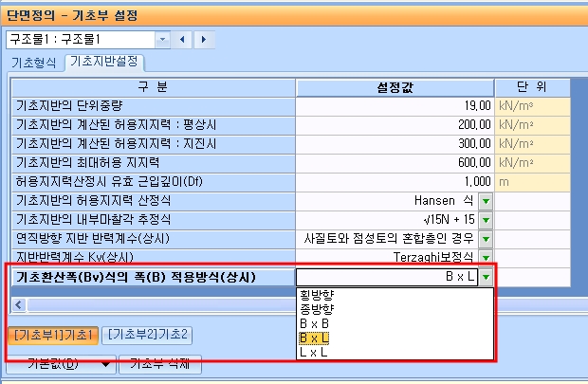588x384 pixels.
Task: Open 사질토와 점성토의 혼합층인 경우 dropdown
Action: pos(486,239)
